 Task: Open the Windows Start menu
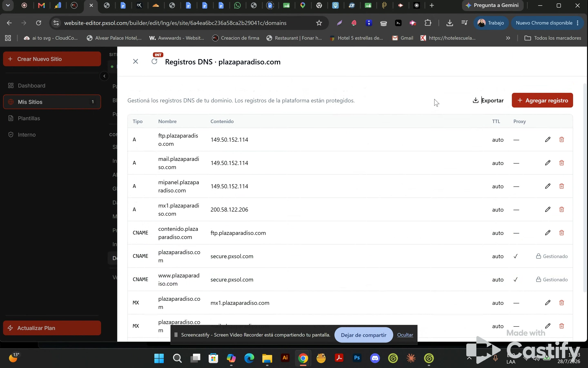coord(159,358)
